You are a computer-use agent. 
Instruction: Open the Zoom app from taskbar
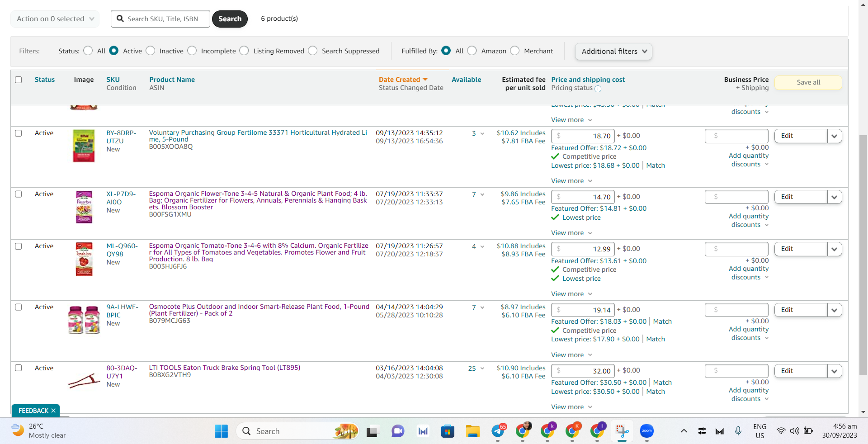click(647, 431)
